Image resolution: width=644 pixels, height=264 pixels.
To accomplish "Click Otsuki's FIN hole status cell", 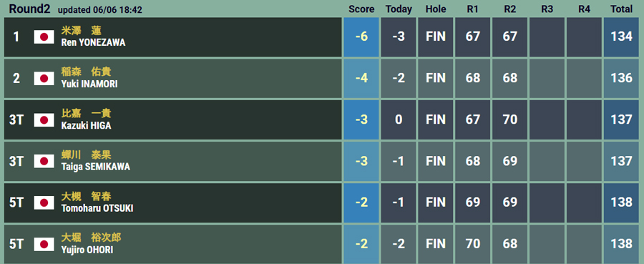I will pyautogui.click(x=436, y=202).
